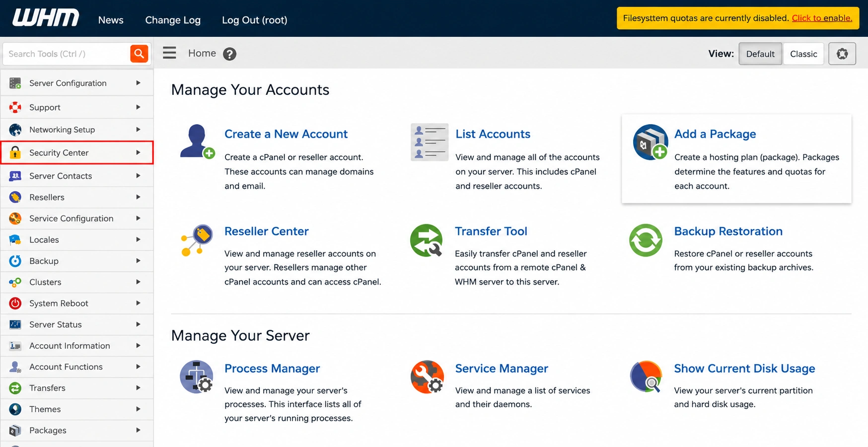Open News in top navigation

click(x=111, y=20)
